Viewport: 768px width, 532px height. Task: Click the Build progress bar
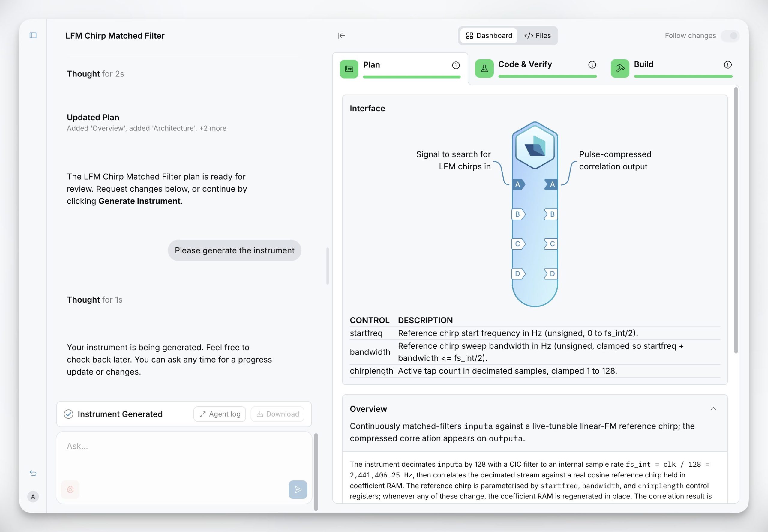pos(683,76)
